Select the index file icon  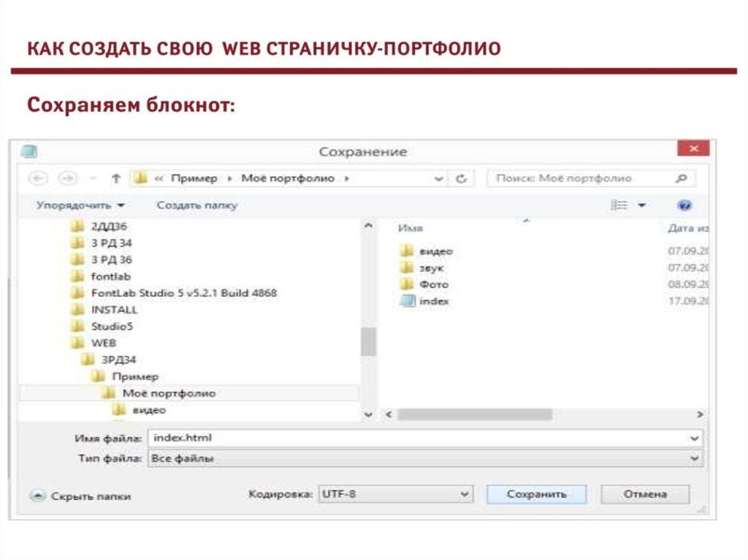click(408, 301)
